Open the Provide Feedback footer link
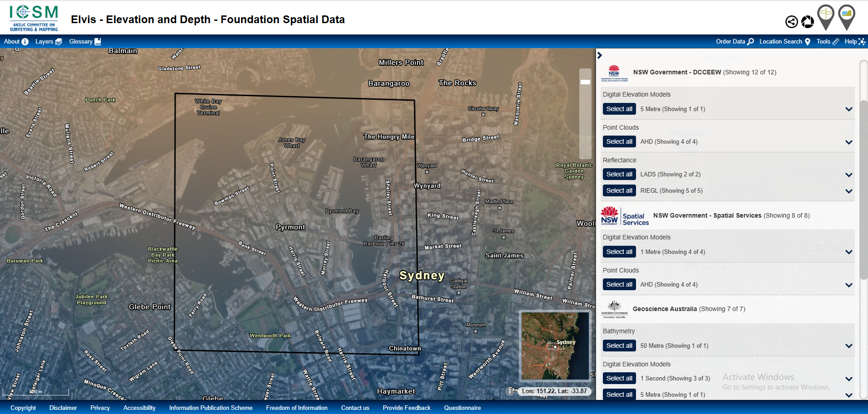The width and height of the screenshot is (868, 414). pos(406,408)
